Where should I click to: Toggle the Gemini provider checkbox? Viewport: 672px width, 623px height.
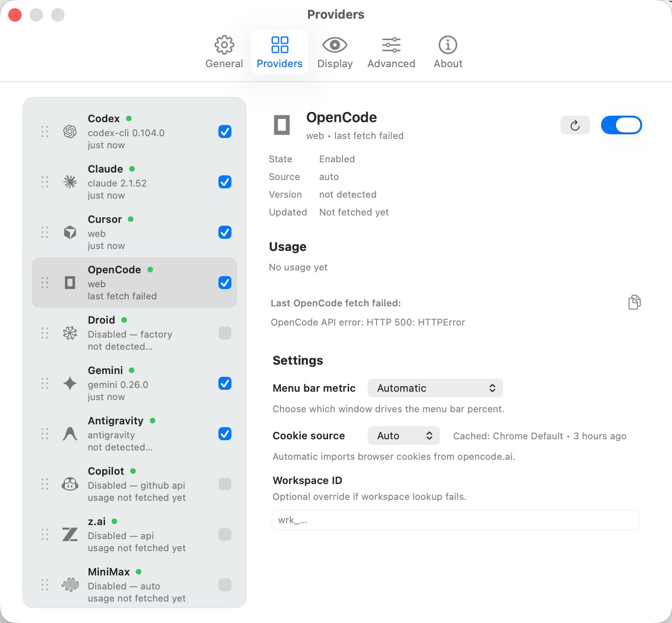pos(225,383)
